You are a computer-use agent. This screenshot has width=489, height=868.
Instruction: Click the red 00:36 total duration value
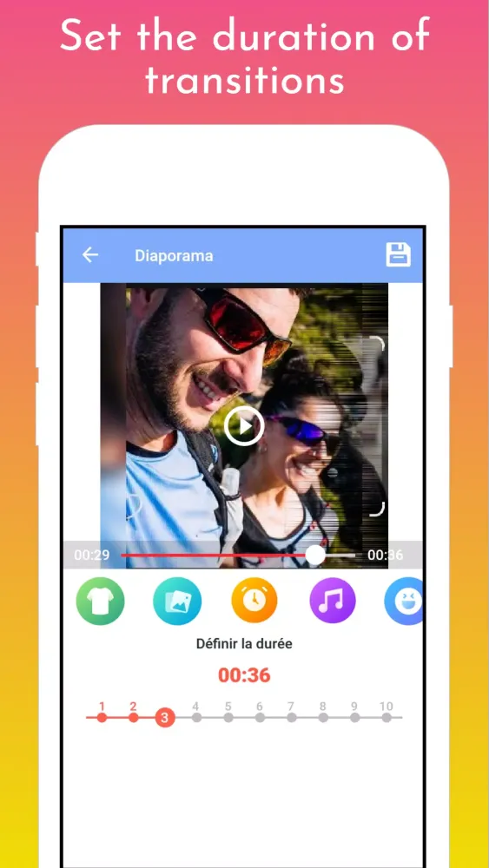(x=244, y=675)
